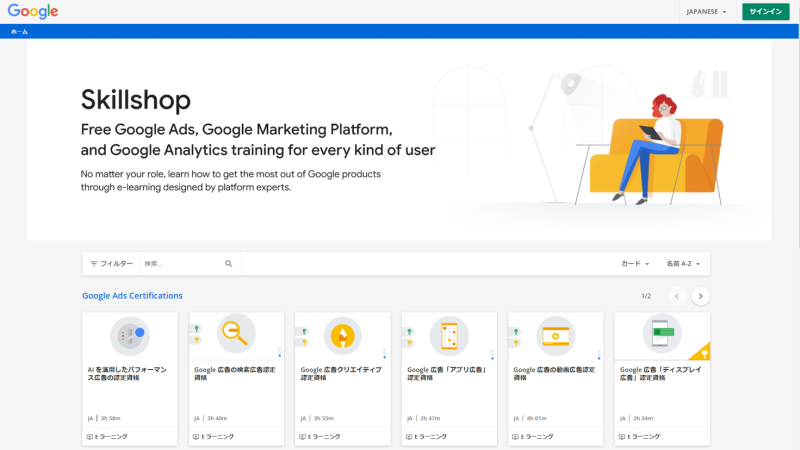Expand the 名前 A-Z sort dropdown
The image size is (800, 450).
pos(683,264)
